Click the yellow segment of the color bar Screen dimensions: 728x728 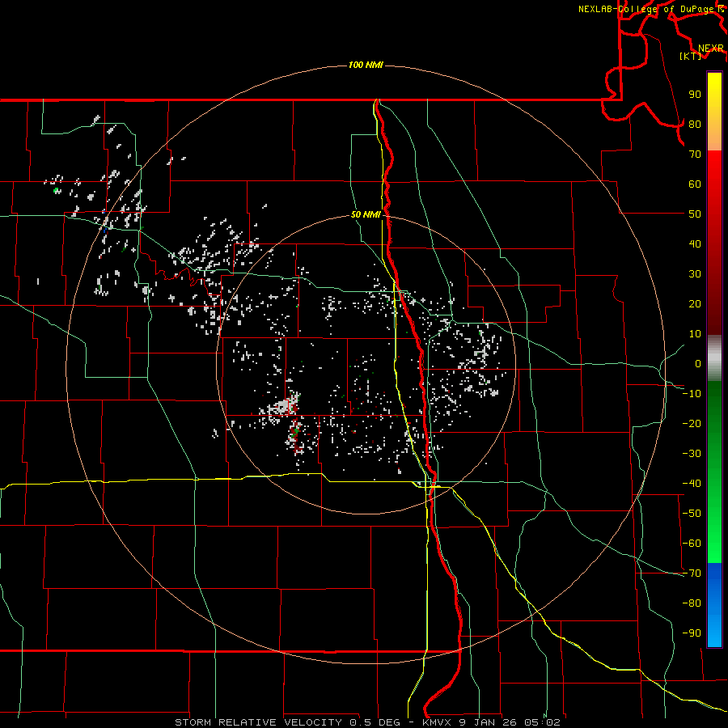(714, 112)
